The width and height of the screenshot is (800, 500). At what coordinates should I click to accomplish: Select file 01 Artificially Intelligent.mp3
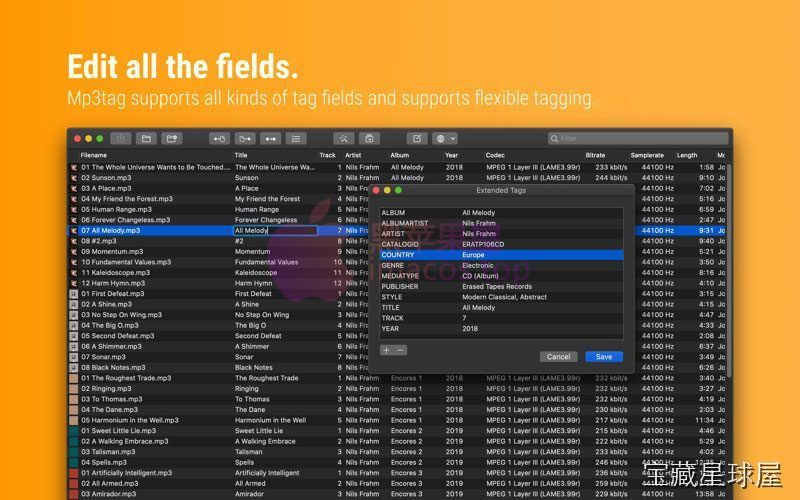pyautogui.click(x=127, y=473)
